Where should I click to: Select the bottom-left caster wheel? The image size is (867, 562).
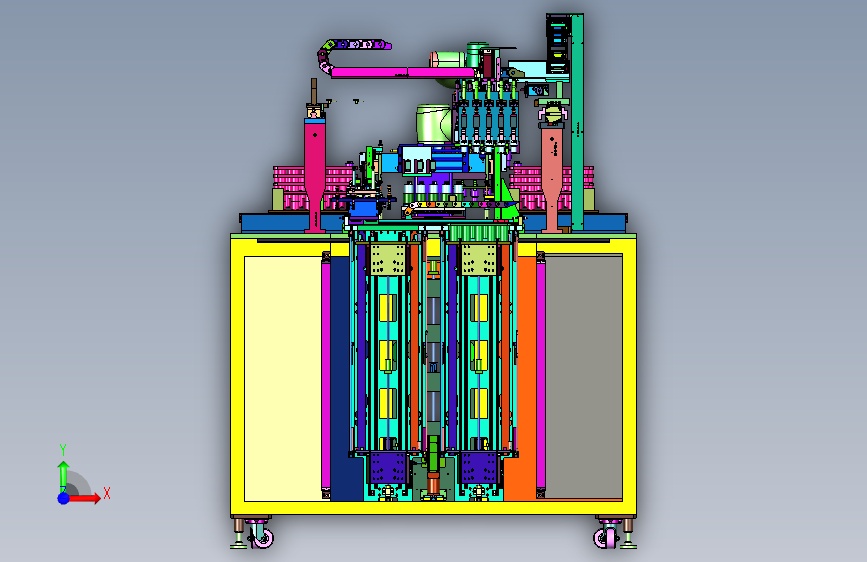[x=262, y=536]
